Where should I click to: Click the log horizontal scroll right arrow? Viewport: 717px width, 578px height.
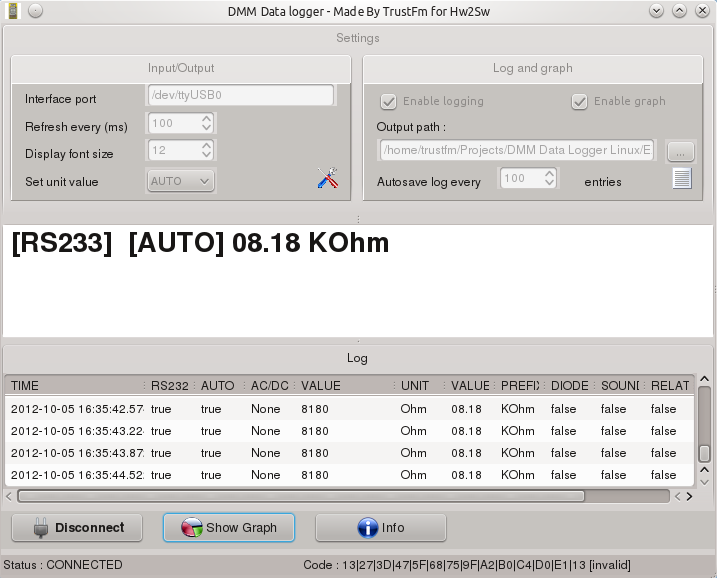point(689,496)
